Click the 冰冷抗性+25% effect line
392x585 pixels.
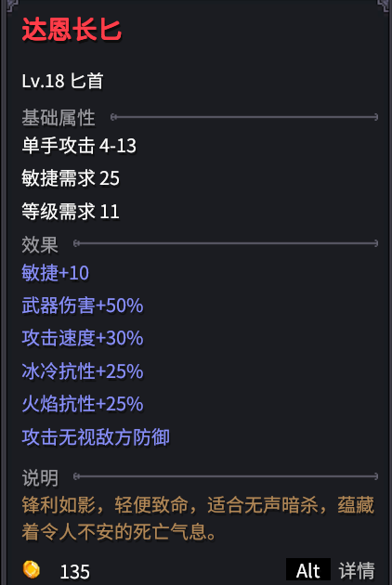pyautogui.click(x=83, y=371)
